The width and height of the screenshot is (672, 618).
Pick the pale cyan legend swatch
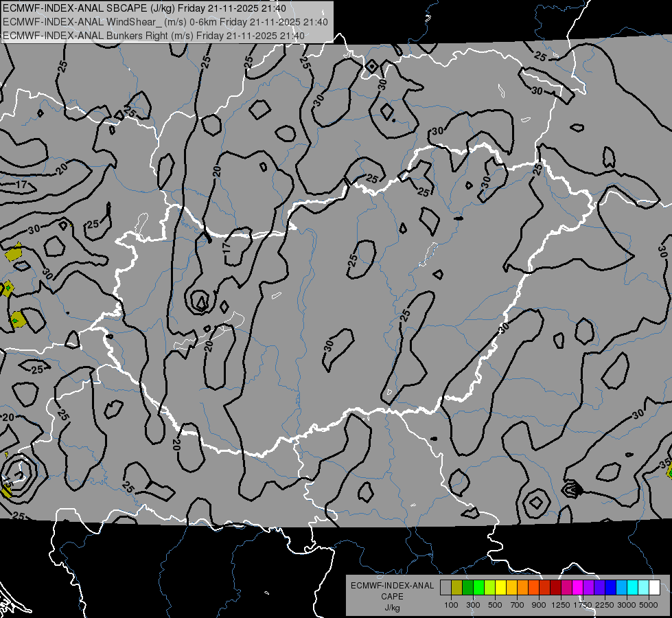point(644,588)
